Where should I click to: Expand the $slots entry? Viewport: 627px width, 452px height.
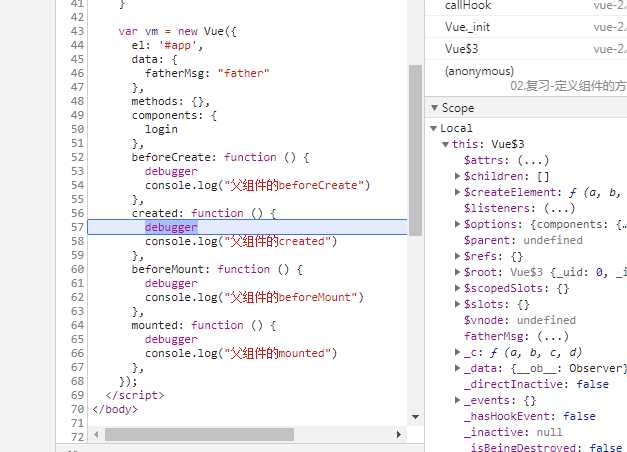pyautogui.click(x=457, y=304)
